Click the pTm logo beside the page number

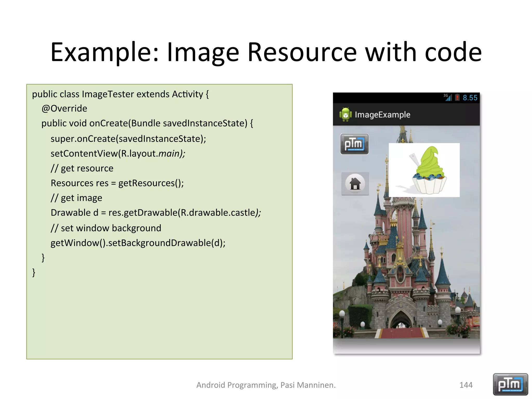coord(510,384)
